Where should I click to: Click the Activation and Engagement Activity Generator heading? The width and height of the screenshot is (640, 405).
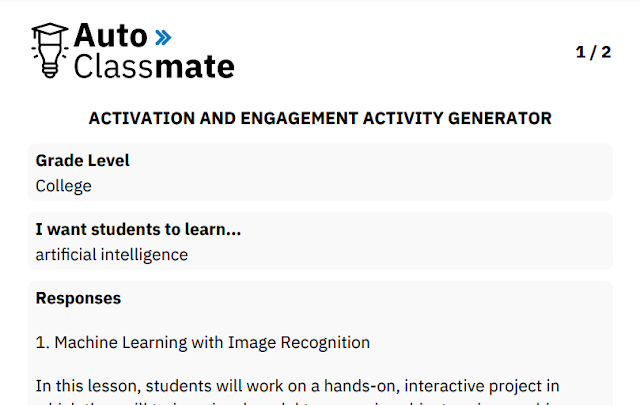tap(320, 118)
